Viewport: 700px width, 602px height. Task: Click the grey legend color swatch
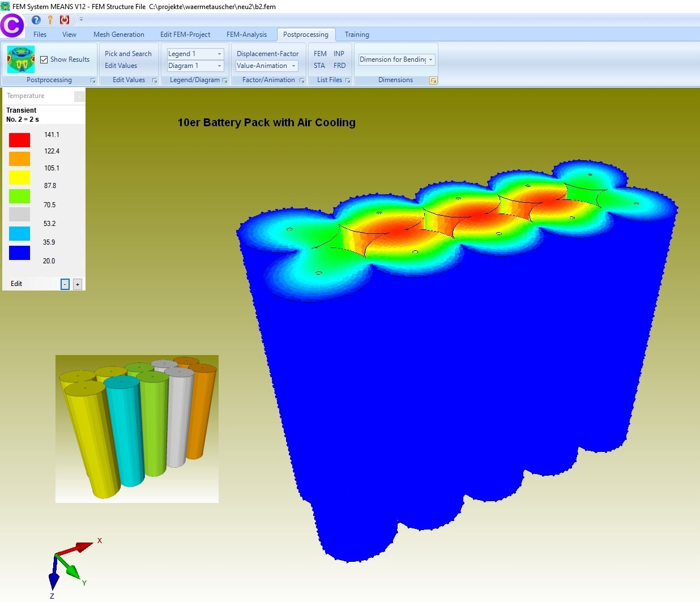point(19,214)
